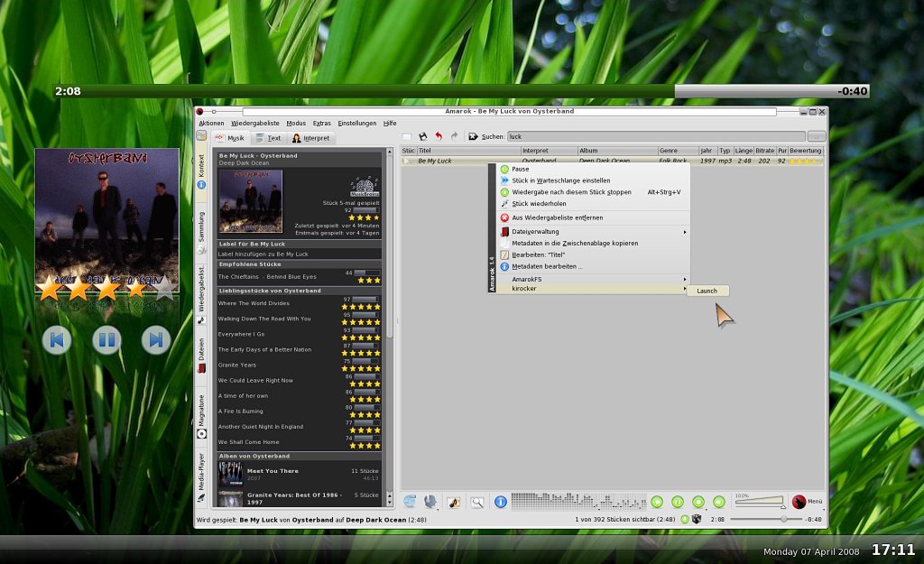Click 'Label hinzufügen zu Be My Luck' link

(263, 254)
